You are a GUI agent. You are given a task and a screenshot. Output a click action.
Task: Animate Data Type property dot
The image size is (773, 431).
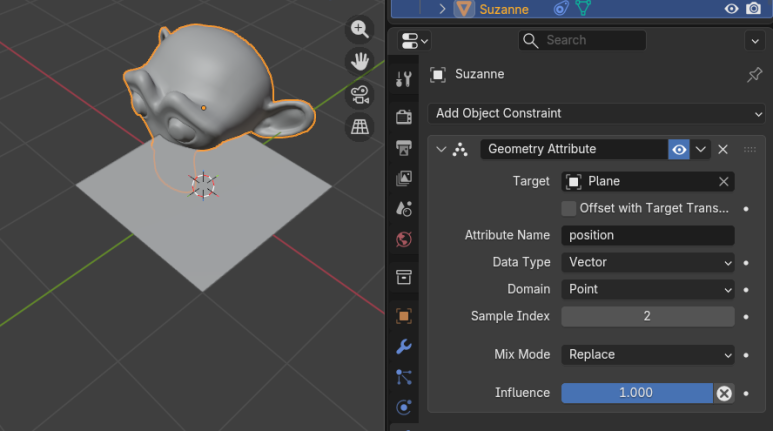tap(746, 263)
